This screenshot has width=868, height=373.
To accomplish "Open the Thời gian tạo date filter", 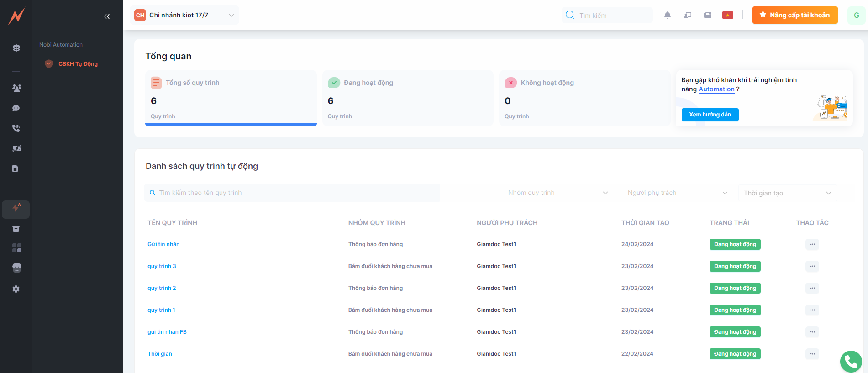I will point(787,193).
